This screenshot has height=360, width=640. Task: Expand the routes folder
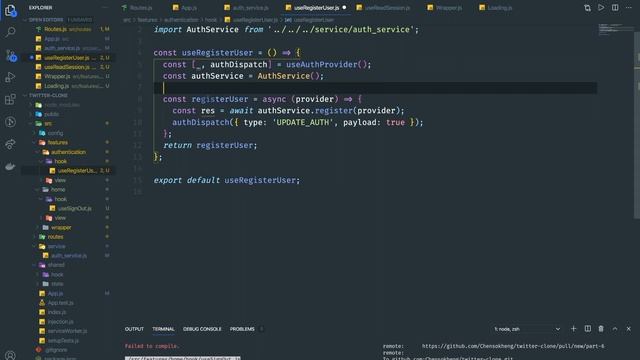click(55, 237)
